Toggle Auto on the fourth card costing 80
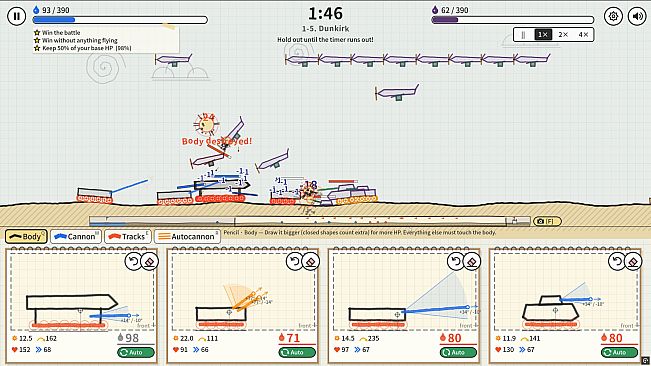 [619, 353]
